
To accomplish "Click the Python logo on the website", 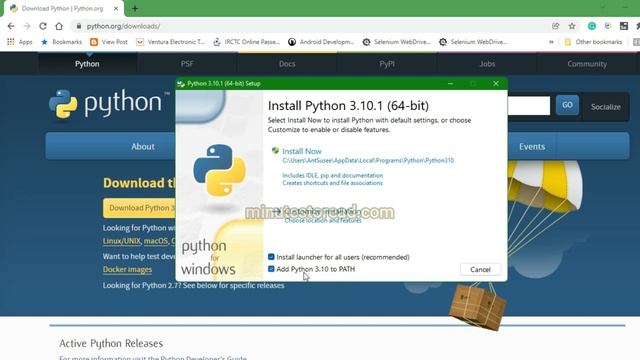I will (x=109, y=104).
